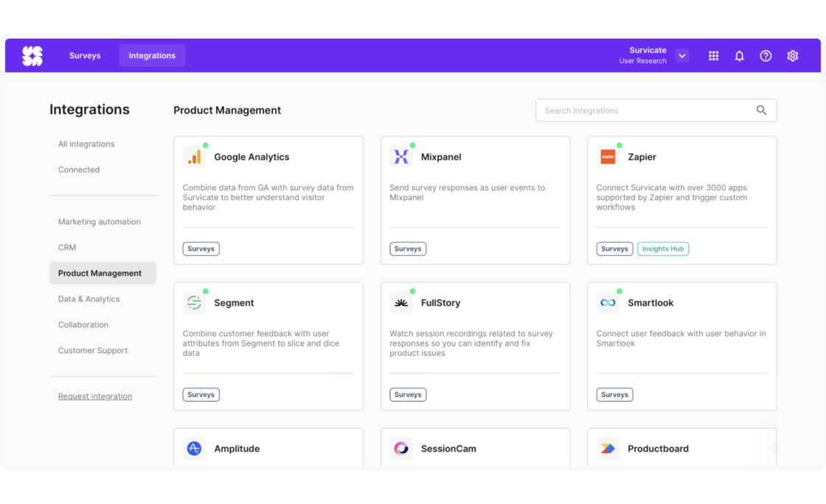Click the Mixpanel logo icon
This screenshot has width=826, height=504.
tap(401, 157)
